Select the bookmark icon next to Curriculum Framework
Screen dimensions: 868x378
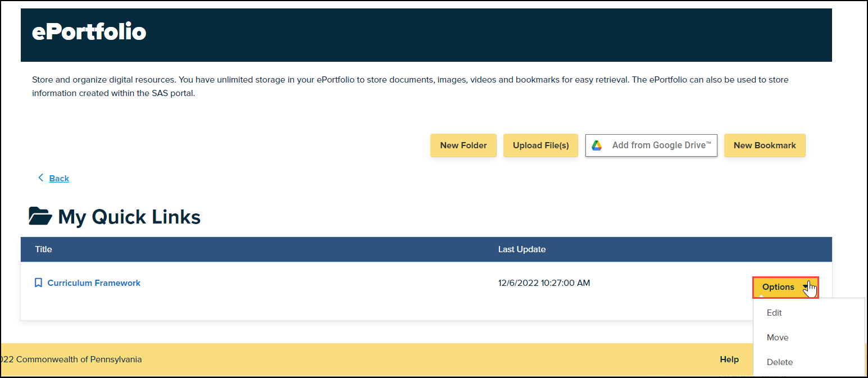pos(38,283)
